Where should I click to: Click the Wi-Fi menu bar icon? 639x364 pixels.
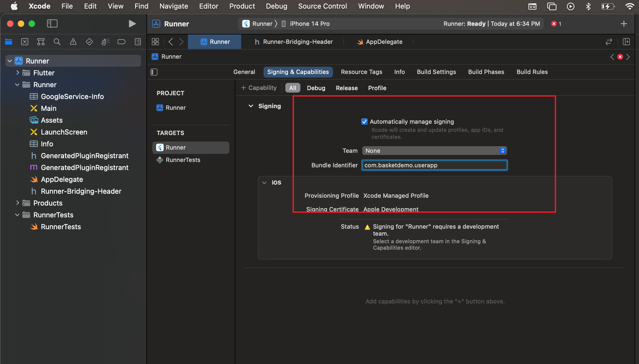630,6
